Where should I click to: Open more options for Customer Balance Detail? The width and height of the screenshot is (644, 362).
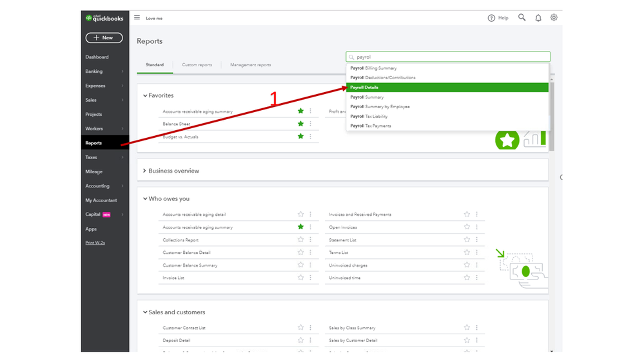coord(311,252)
